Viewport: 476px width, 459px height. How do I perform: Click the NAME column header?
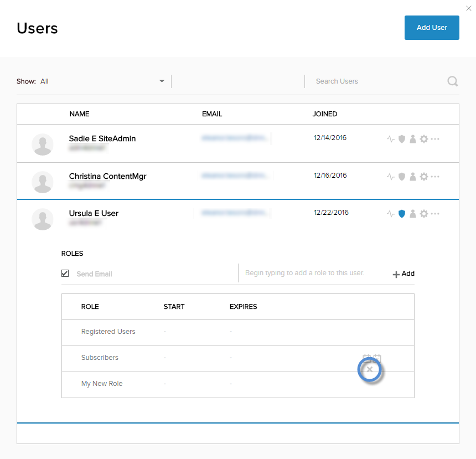(79, 114)
